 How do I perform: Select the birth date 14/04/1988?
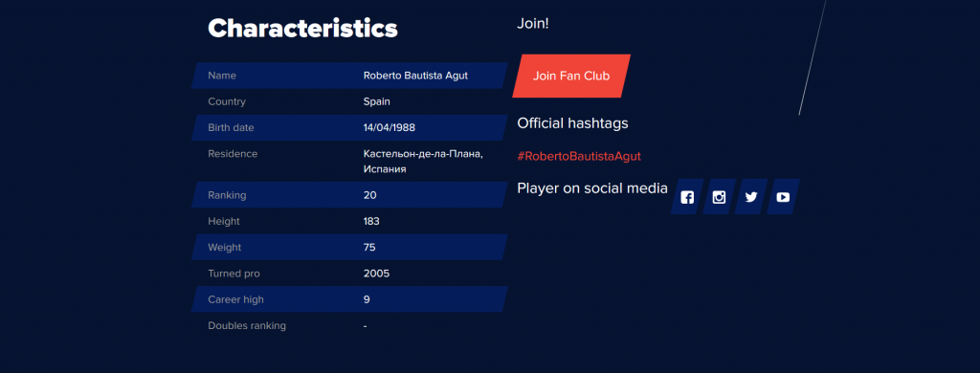pyautogui.click(x=390, y=127)
